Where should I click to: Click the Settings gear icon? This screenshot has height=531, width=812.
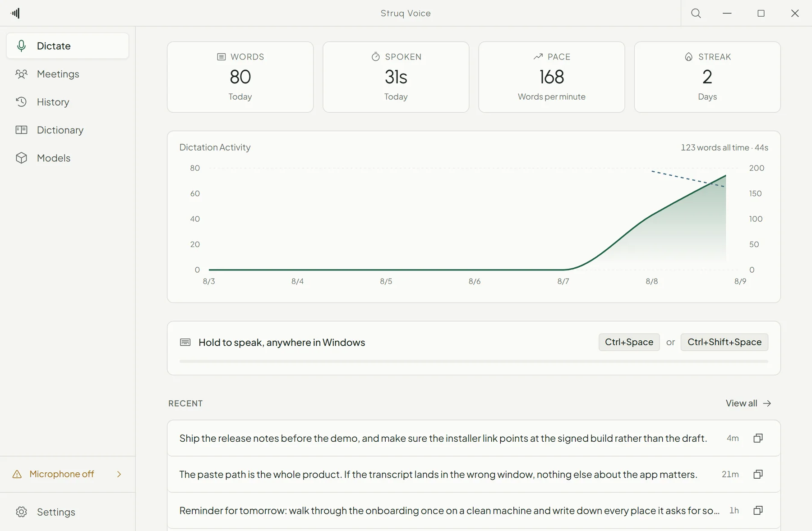[x=21, y=512]
